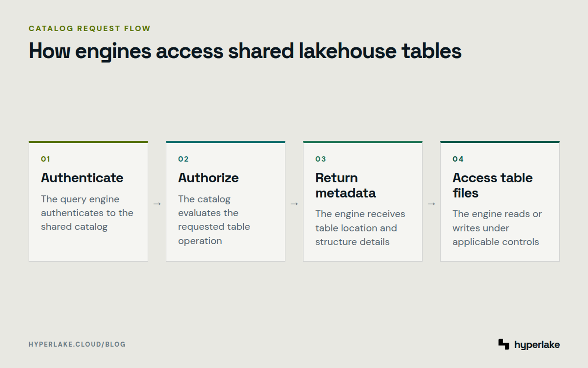Click "The engine receives table location and structure details"
588x368 pixels.
360,228
